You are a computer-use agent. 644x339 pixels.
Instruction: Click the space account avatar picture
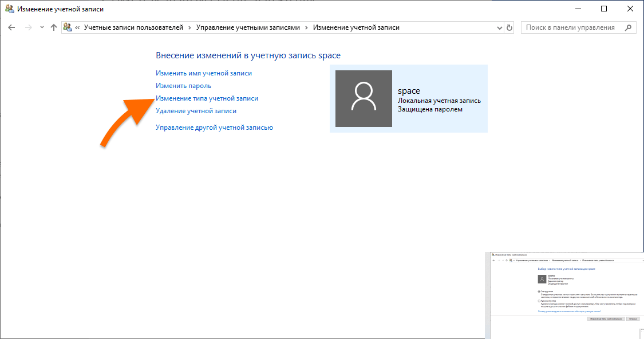coord(364,98)
